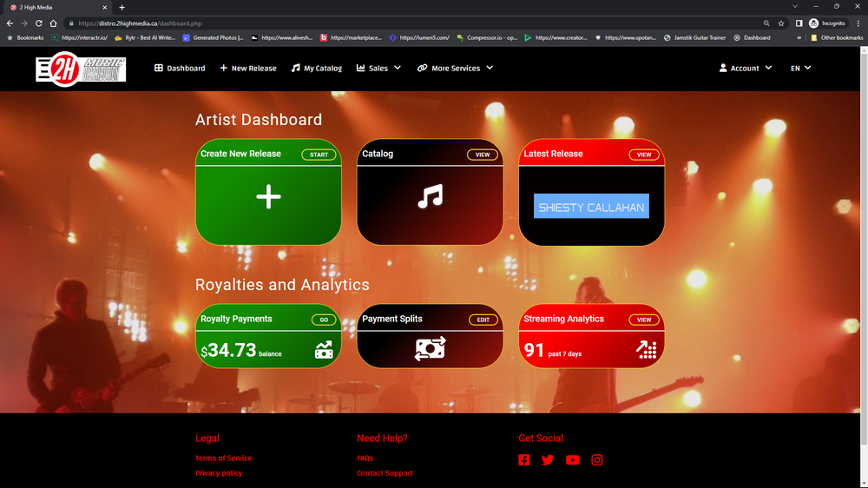Screen dimensions: 868x488
Task: Open the Jamstik Guitar Trainer bookmark
Action: tap(694, 37)
